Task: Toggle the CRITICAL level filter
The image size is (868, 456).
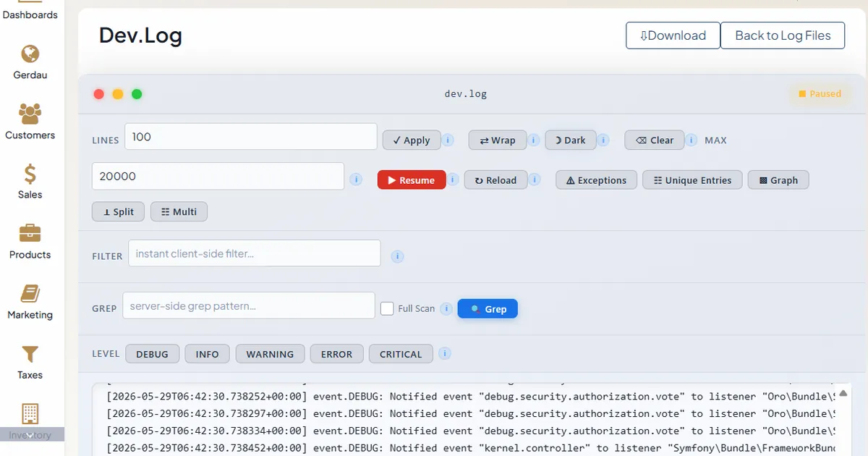Action: click(401, 354)
